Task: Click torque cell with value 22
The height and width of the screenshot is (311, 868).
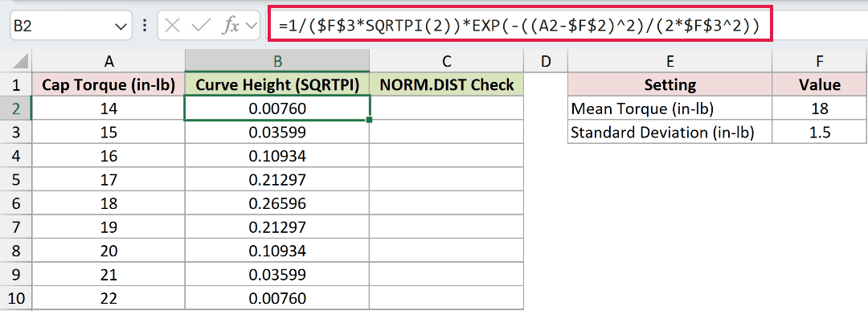Action: (109, 298)
